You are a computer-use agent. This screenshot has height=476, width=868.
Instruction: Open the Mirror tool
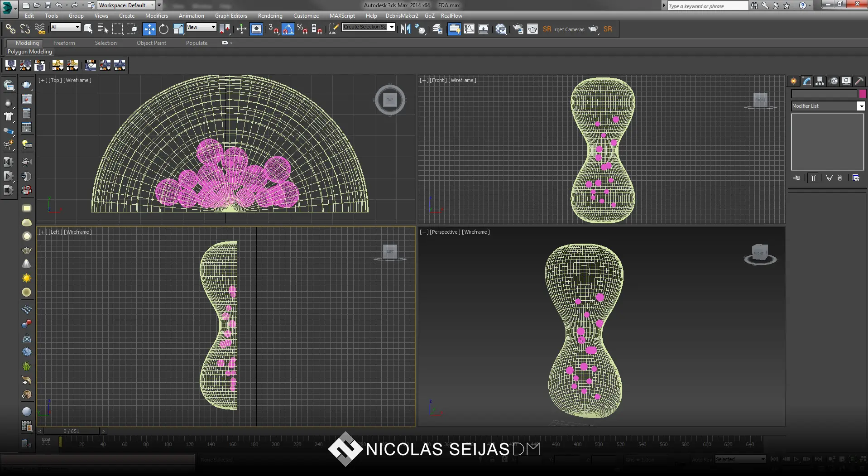(405, 29)
